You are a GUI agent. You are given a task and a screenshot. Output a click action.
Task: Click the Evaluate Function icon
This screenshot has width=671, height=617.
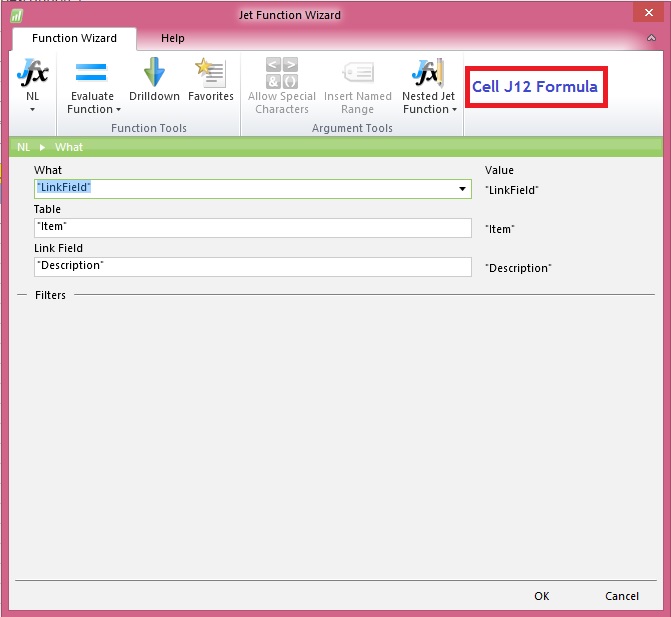point(91,73)
